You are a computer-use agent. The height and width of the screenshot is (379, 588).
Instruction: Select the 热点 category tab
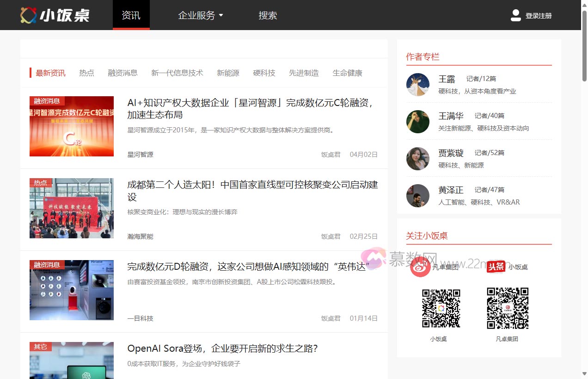[x=86, y=73]
